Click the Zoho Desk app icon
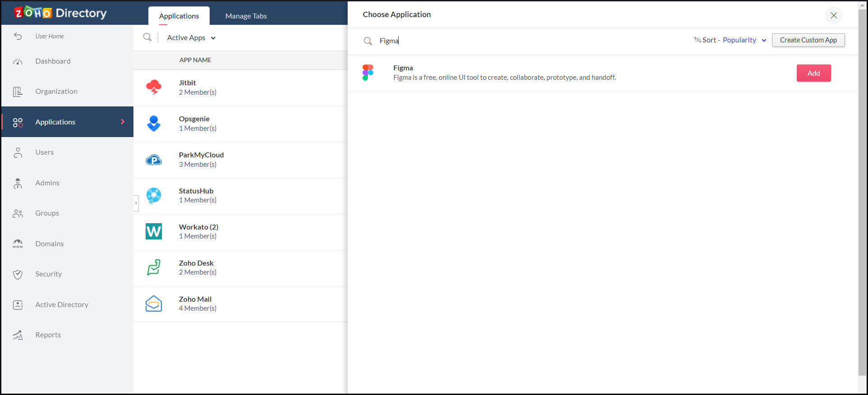868x395 pixels. (x=154, y=267)
